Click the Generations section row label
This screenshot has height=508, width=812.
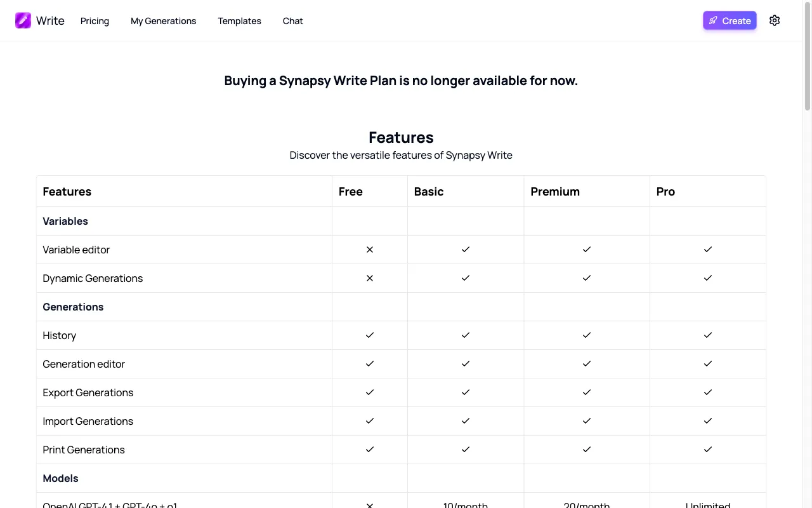[x=73, y=307]
